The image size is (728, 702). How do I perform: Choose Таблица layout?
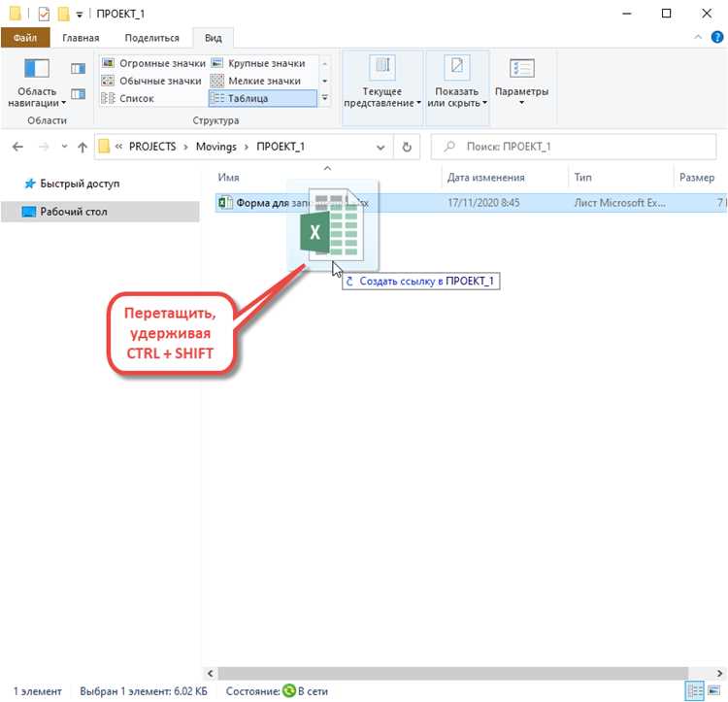[263, 98]
